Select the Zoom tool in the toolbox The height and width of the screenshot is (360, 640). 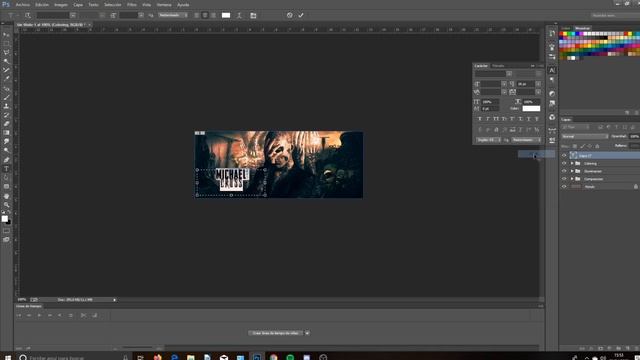[6, 205]
